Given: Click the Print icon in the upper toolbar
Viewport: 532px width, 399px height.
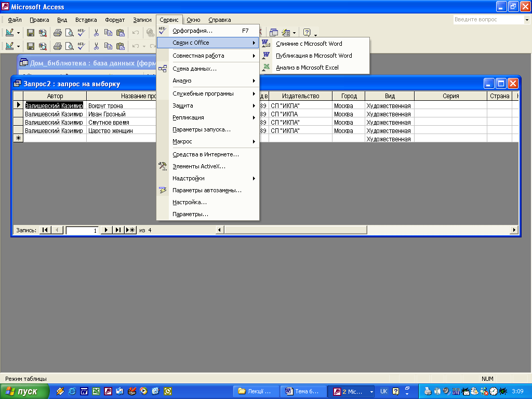Looking at the screenshot, I should pos(58,33).
